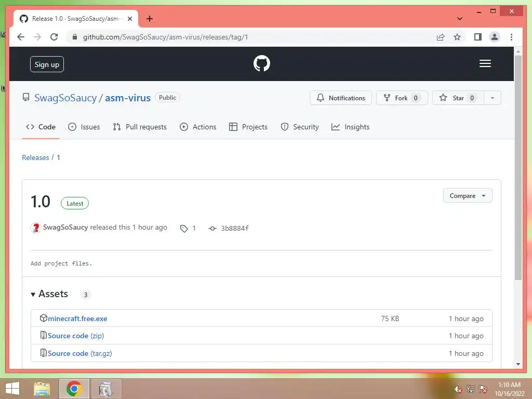The height and width of the screenshot is (399, 532).
Task: Open Windows Start button
Action: (x=12, y=389)
